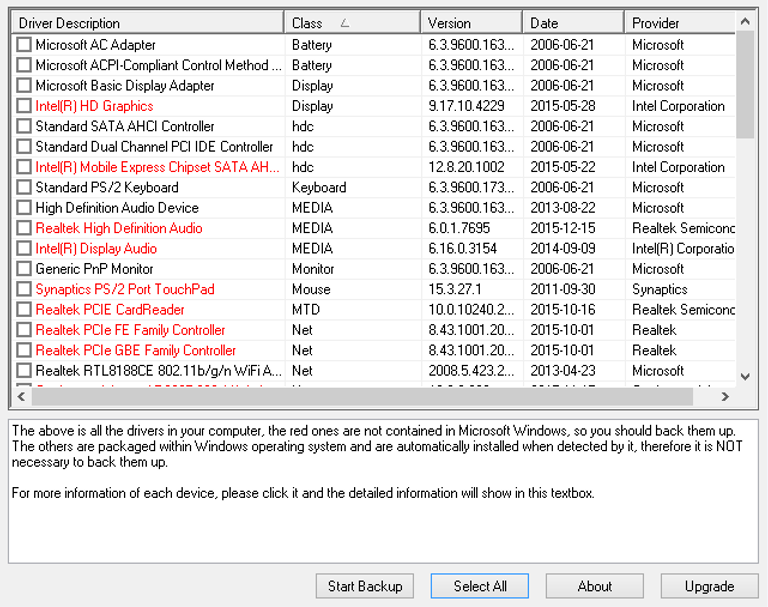Check the Standard SATA AHCI Controller box
Viewport: 768px width, 607px height.
pos(24,126)
